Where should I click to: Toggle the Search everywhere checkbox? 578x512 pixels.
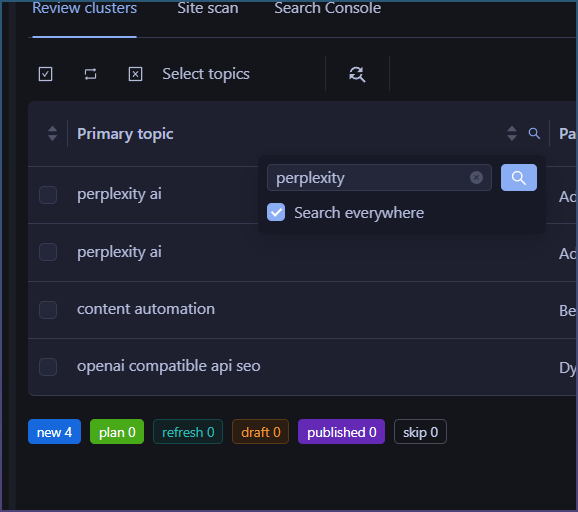point(276,212)
